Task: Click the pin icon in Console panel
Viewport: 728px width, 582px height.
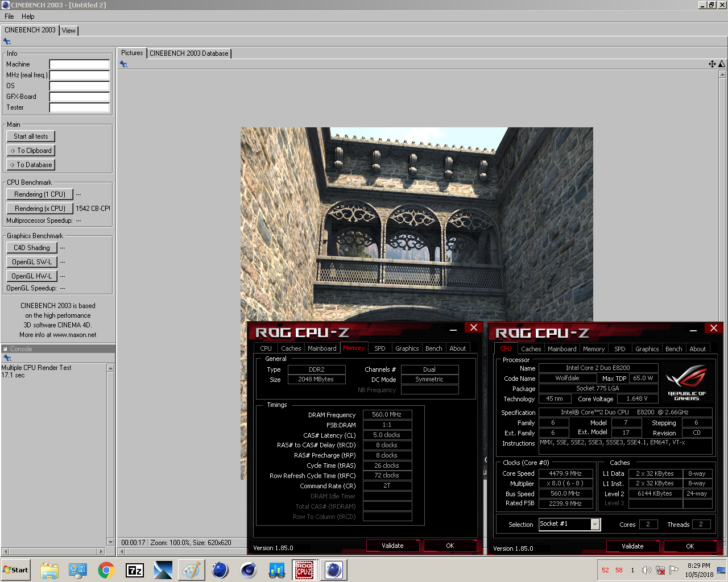Action: pyautogui.click(x=7, y=358)
